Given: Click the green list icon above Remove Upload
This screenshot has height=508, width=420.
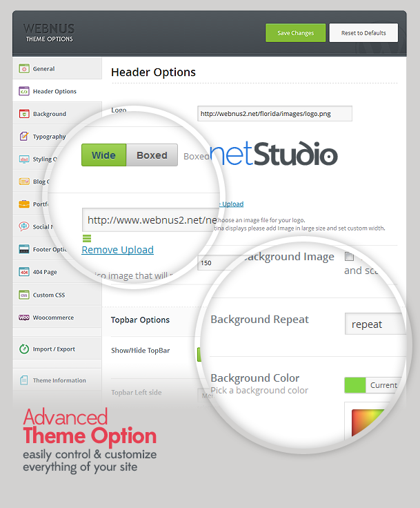Looking at the screenshot, I should (87, 238).
